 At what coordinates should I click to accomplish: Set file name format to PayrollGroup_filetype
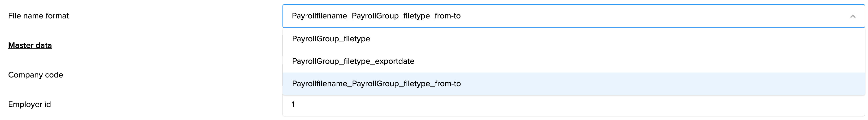coord(331,39)
